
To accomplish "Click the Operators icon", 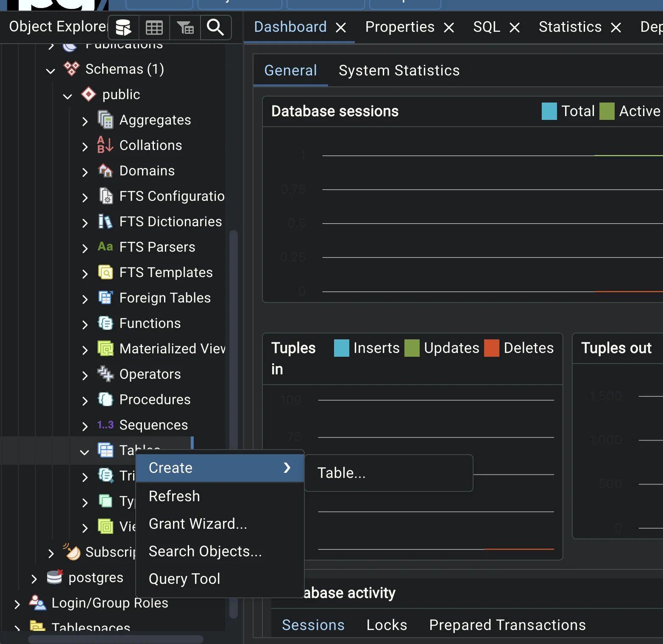I will click(106, 374).
